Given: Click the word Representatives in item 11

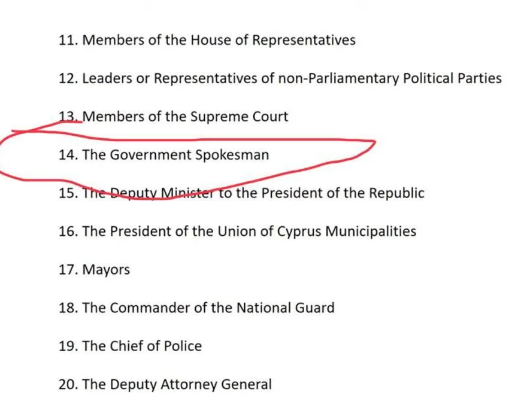Looking at the screenshot, I should coord(303,40).
